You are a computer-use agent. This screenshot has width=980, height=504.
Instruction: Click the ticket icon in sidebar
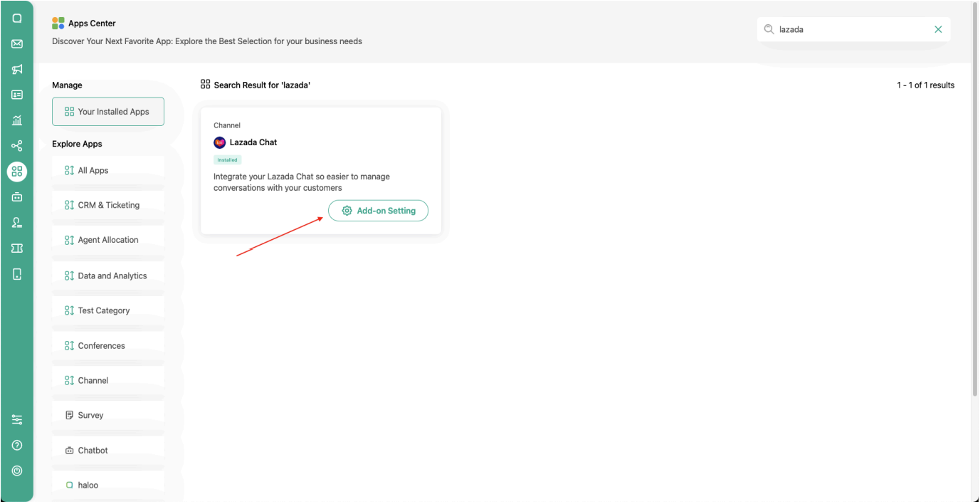[17, 248]
